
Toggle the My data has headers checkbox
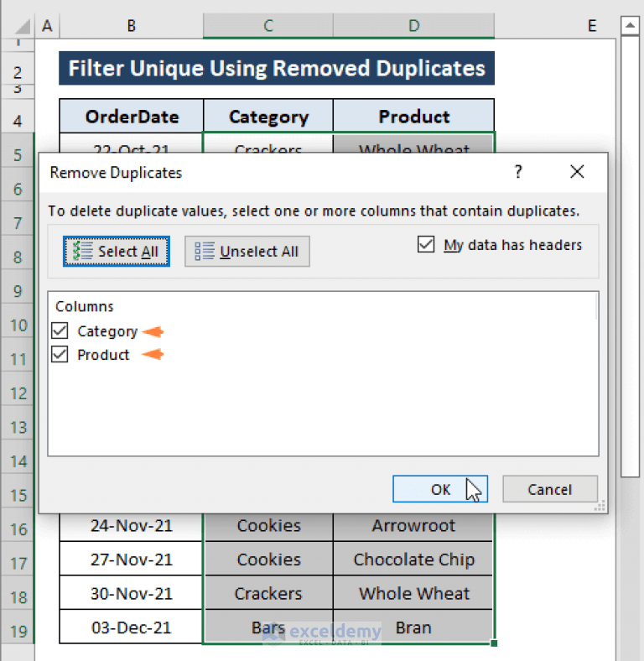tap(426, 244)
